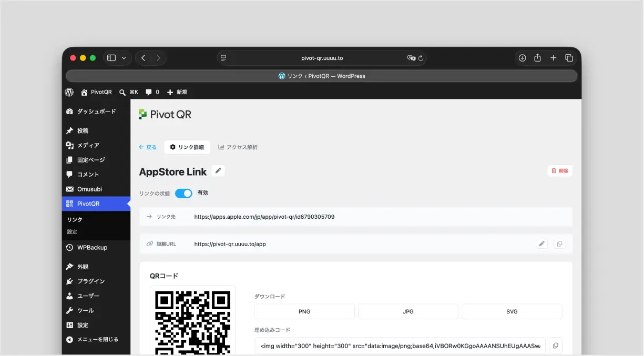Select the リンク ‹ PivotQR — WordPress tab
The width and height of the screenshot is (644, 356).
click(322, 76)
